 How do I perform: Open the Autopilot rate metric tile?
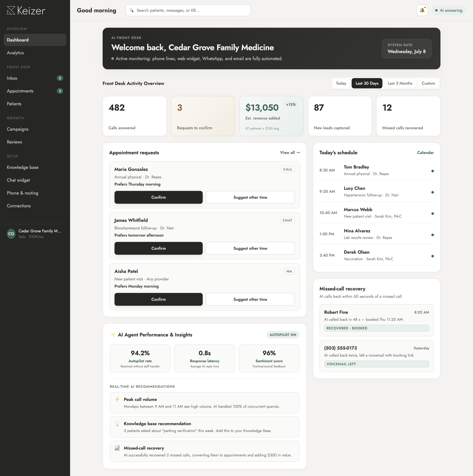140,358
